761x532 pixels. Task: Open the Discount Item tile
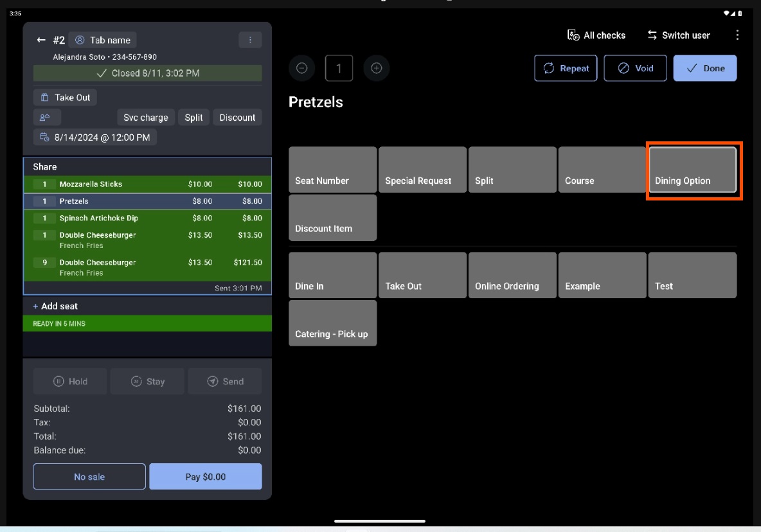pos(332,218)
